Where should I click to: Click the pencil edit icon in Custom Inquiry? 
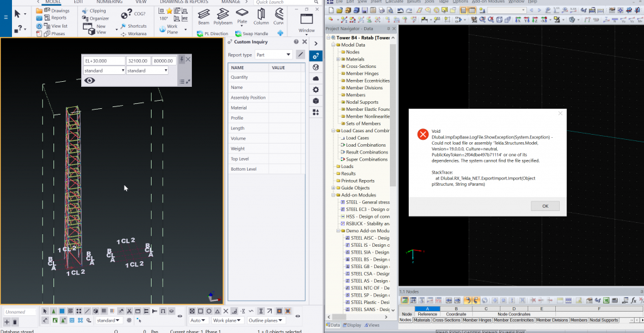tap(301, 54)
